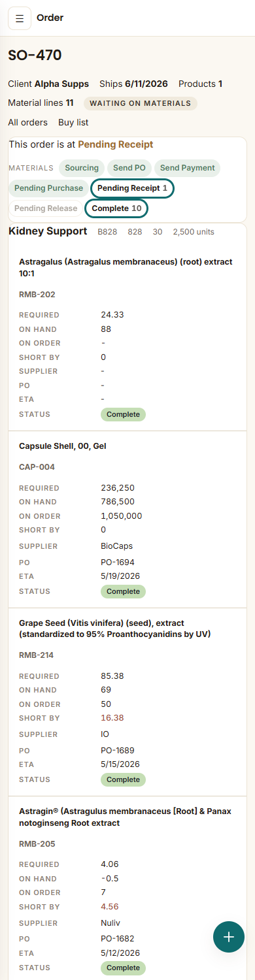
Task: Select the Send PO stage chip
Action: click(129, 168)
